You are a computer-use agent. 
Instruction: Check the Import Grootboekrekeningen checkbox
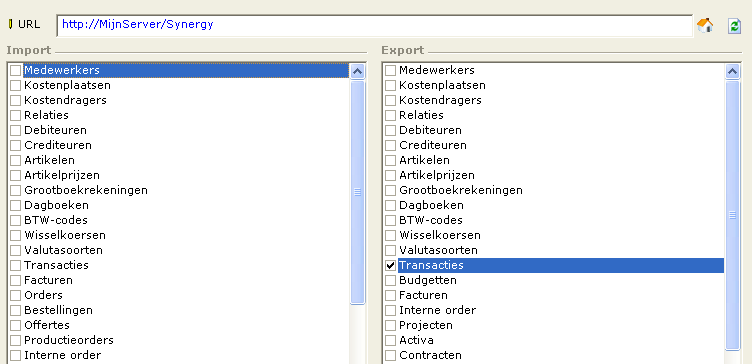pos(15,190)
